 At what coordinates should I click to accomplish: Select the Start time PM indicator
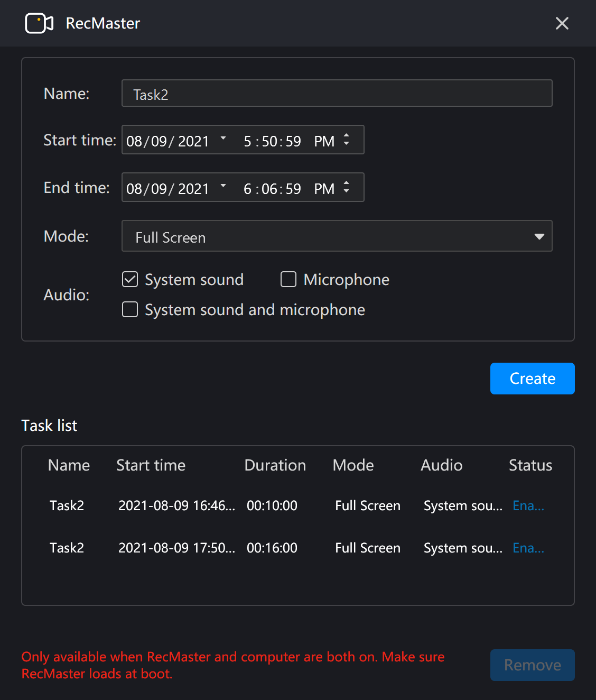tap(324, 141)
